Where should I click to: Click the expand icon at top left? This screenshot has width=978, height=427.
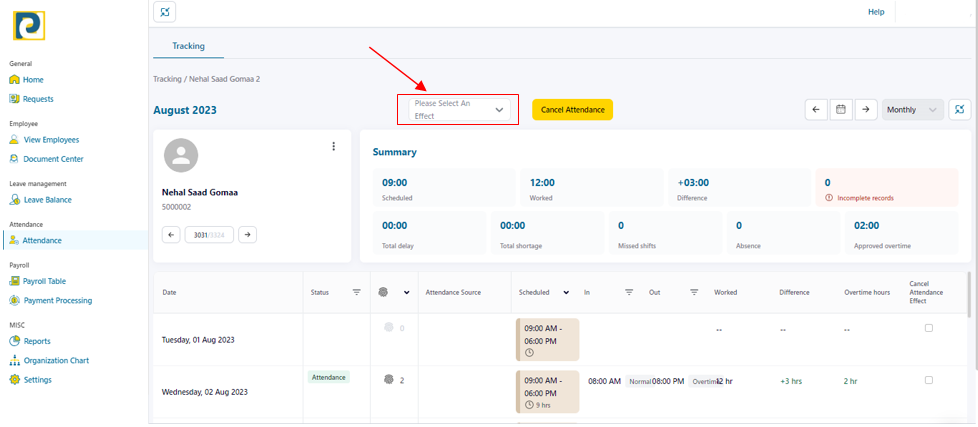tap(164, 12)
